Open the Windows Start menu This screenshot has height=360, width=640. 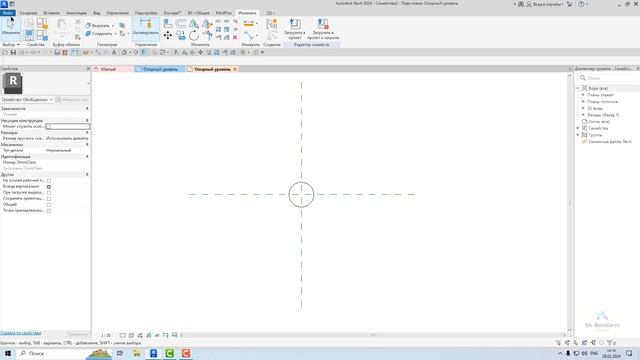click(8, 353)
